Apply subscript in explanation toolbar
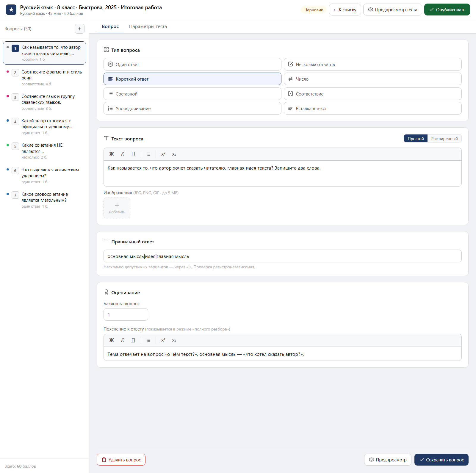Screen dimensions: 476x473 174,340
